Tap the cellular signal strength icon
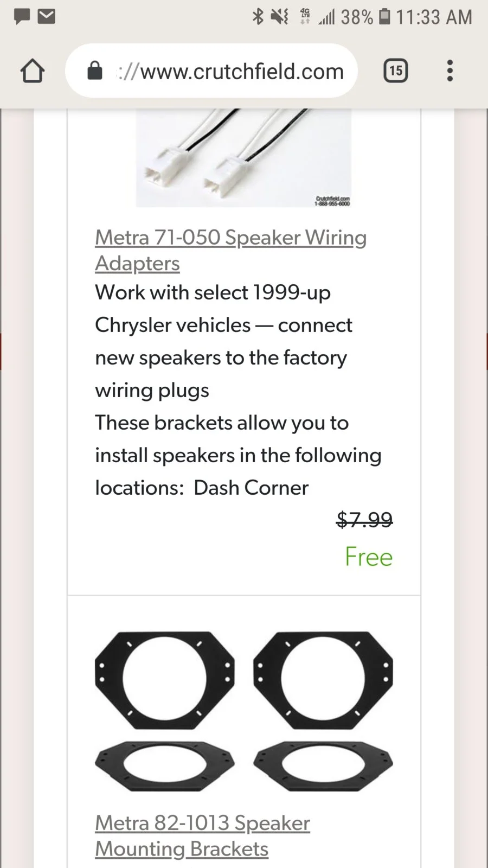This screenshot has width=488, height=868. [326, 18]
